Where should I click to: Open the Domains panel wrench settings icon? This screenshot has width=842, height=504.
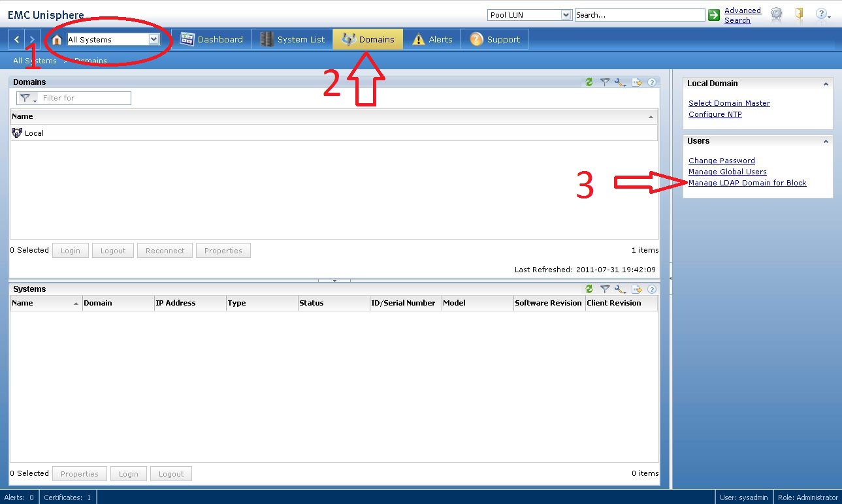620,82
